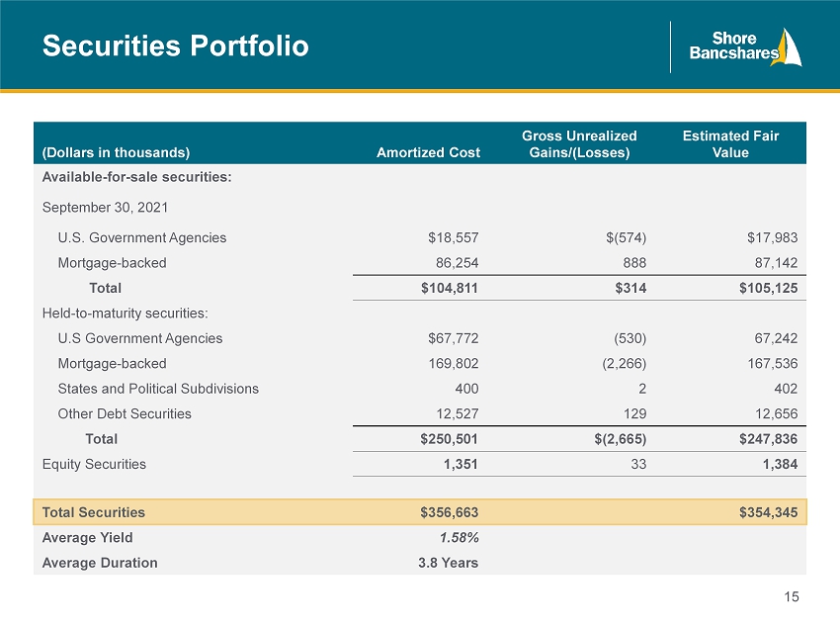
Task: Select the Estimated Fair Value header
Action: (730, 143)
